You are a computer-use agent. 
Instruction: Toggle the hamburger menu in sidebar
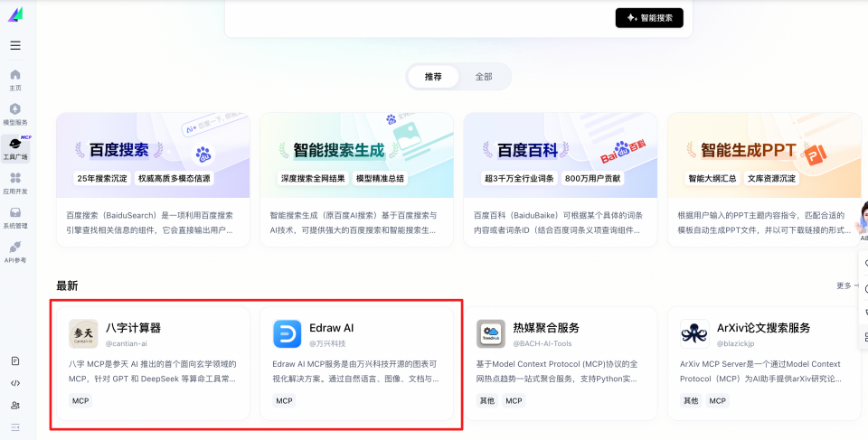15,45
